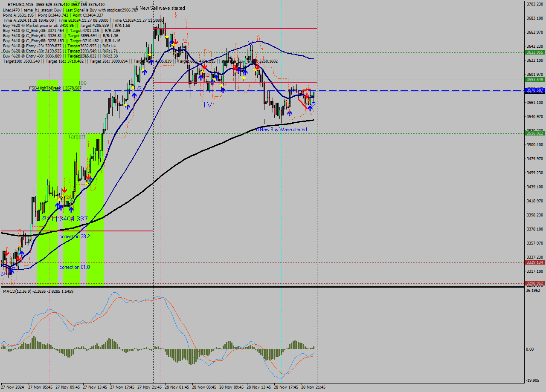Click the red down arrow inside the green highlighted zone
This screenshot has height=392, width=546.
pos(65,190)
